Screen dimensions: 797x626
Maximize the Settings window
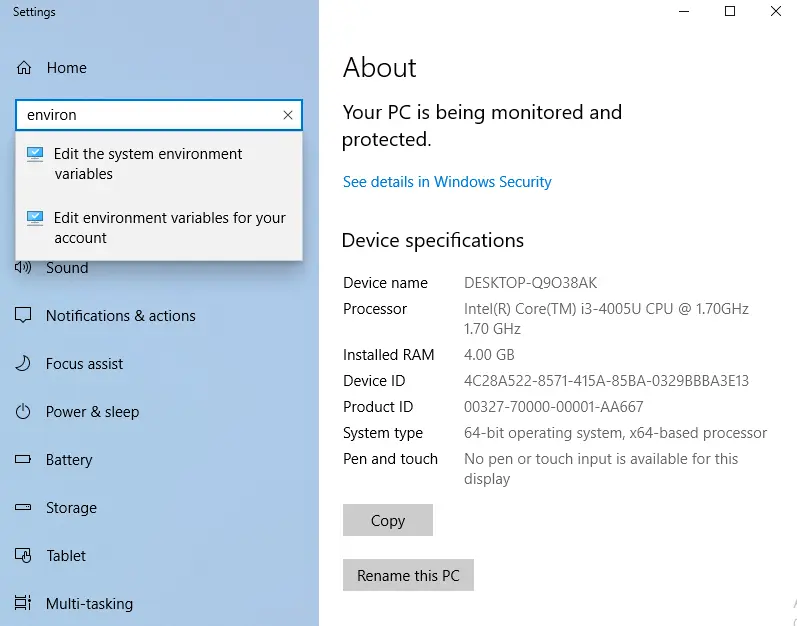[730, 11]
